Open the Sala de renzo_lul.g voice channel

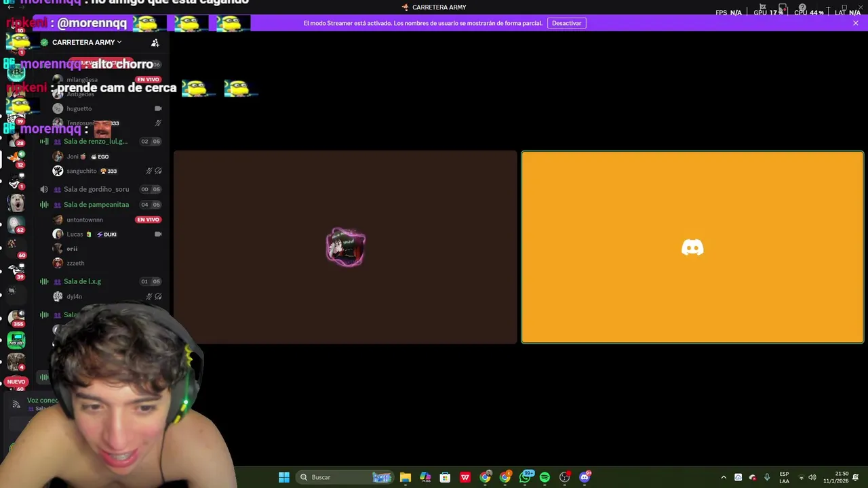(96, 142)
